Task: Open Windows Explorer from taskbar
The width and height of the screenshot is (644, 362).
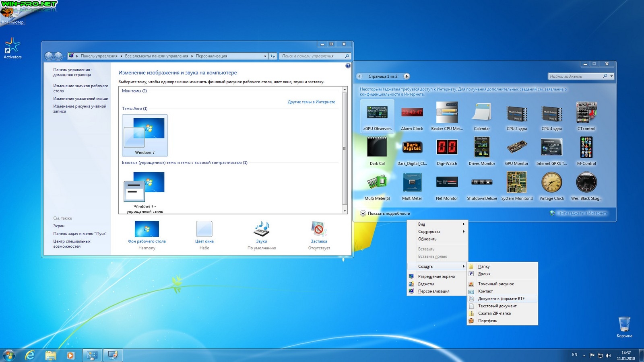Action: tap(51, 355)
